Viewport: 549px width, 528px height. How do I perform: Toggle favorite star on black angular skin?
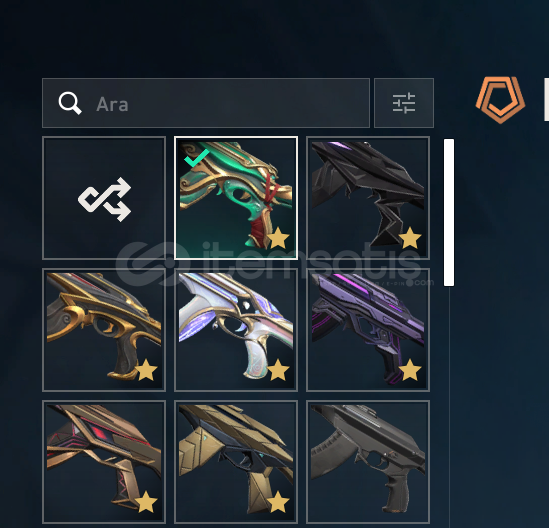(x=410, y=238)
